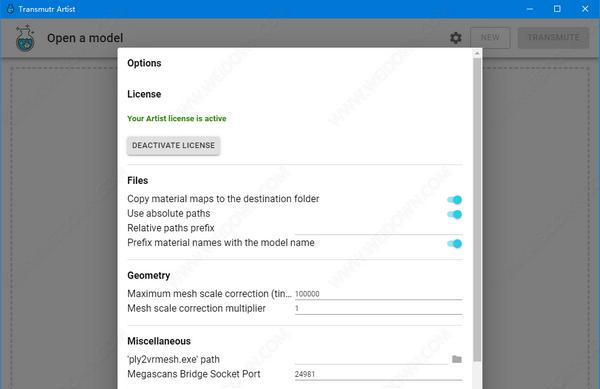Edit the Mesh scale correction multiplier field
The height and width of the screenshot is (389, 600).
pyautogui.click(x=378, y=308)
